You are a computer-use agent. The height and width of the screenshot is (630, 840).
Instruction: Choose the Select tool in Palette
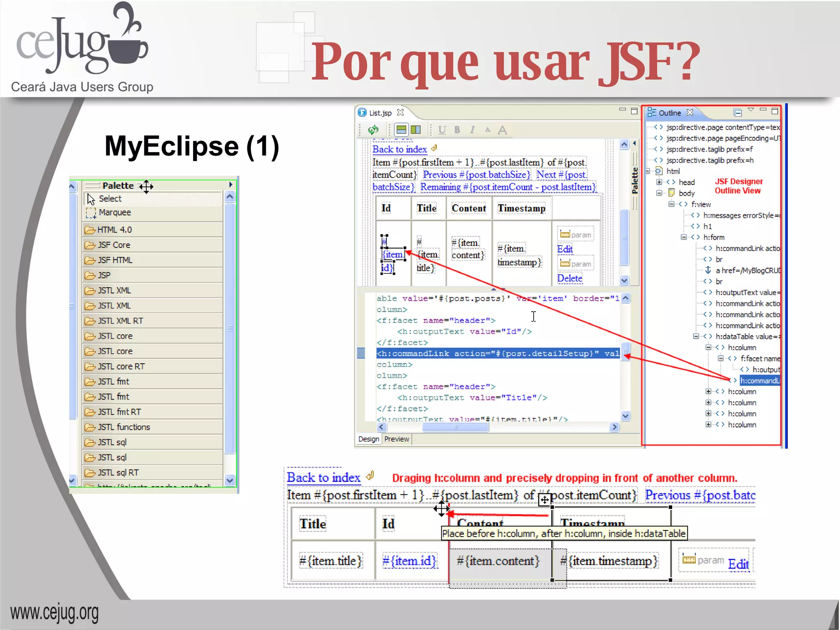(x=153, y=199)
